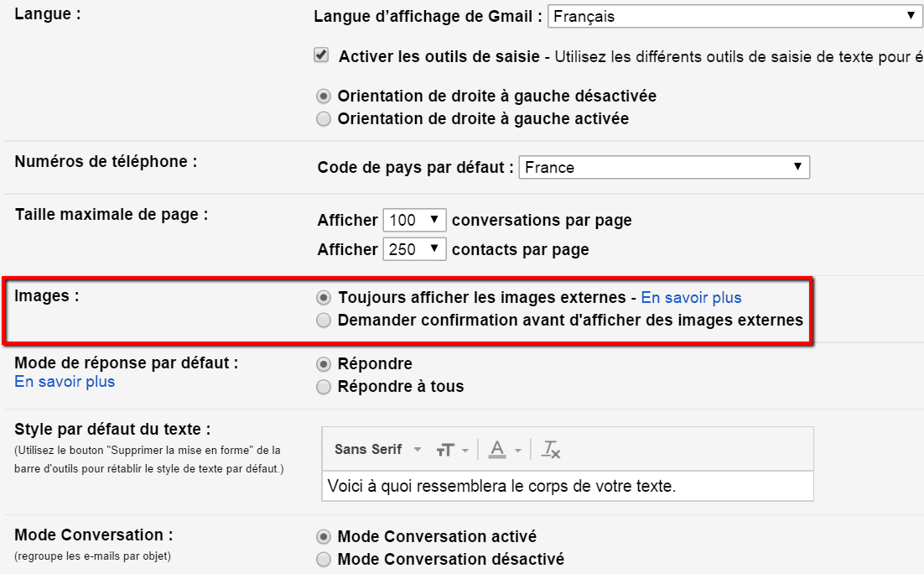The width and height of the screenshot is (924, 574).
Task: Open the Sans Serif font dropdown
Action: [377, 450]
